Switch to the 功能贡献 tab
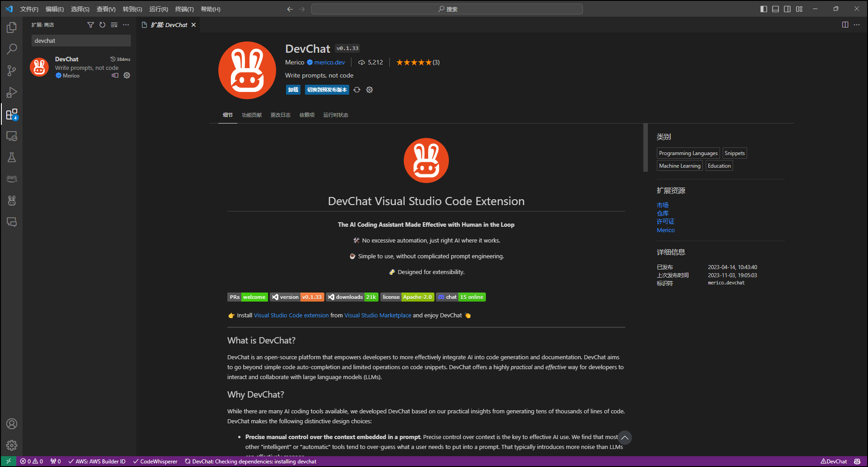868x467 pixels. tap(252, 115)
